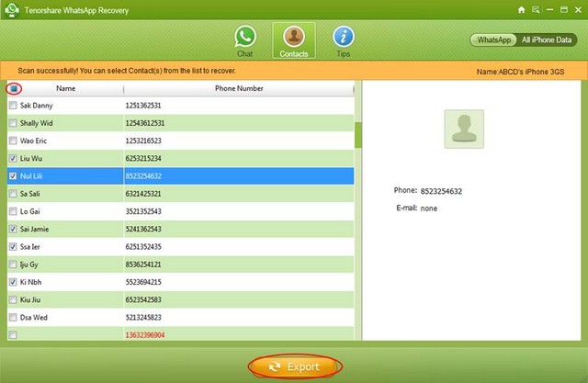Select the Wao Eric contact name
588x383 pixels.
point(33,141)
